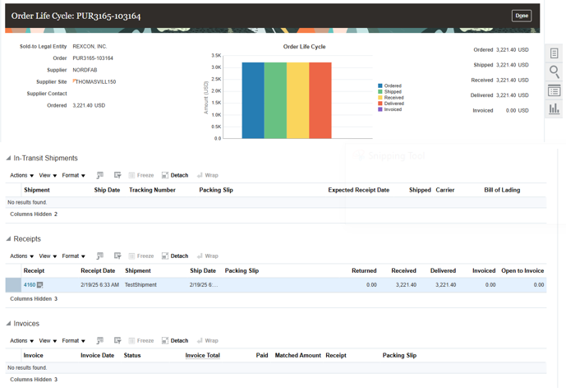Click the Tracking Number column header
Screen dimensions: 566x392
152,190
